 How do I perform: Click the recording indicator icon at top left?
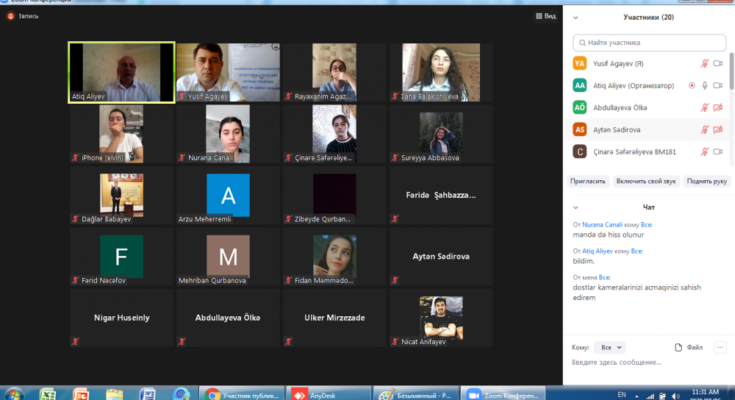coord(12,16)
